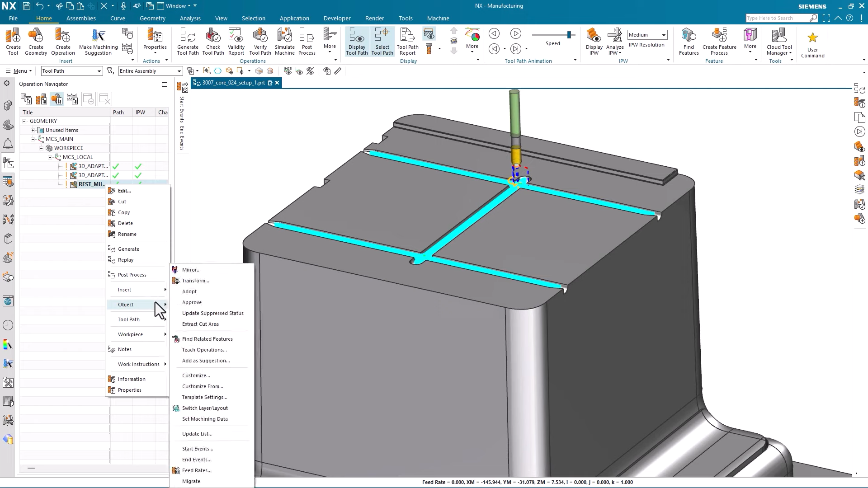This screenshot has height=488, width=868.
Task: Click the Generate Tool Path icon
Action: [x=188, y=41]
